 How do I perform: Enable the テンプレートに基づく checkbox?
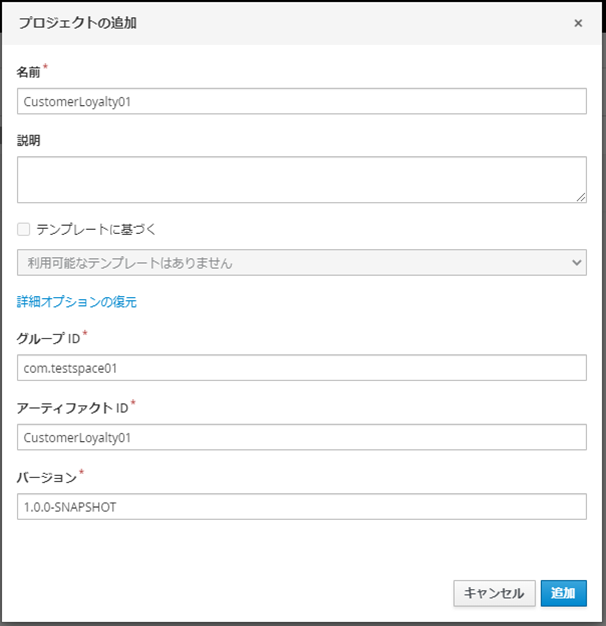click(24, 229)
